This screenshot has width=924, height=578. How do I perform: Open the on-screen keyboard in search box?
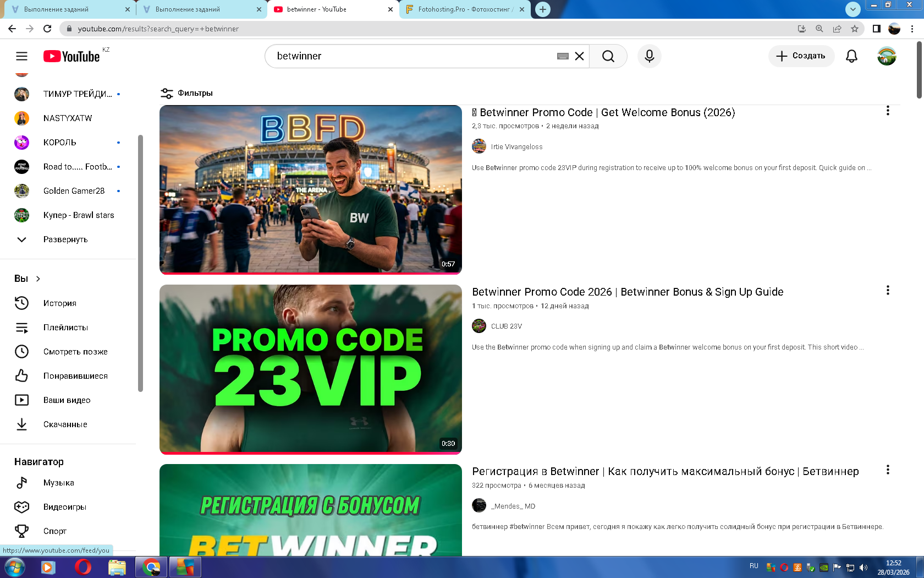[x=563, y=56]
